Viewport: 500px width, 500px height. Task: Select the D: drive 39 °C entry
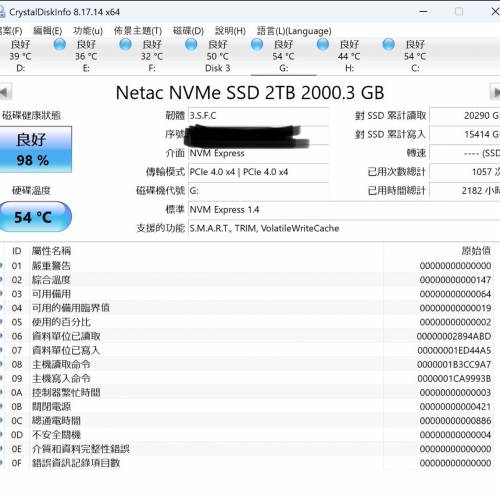20,56
